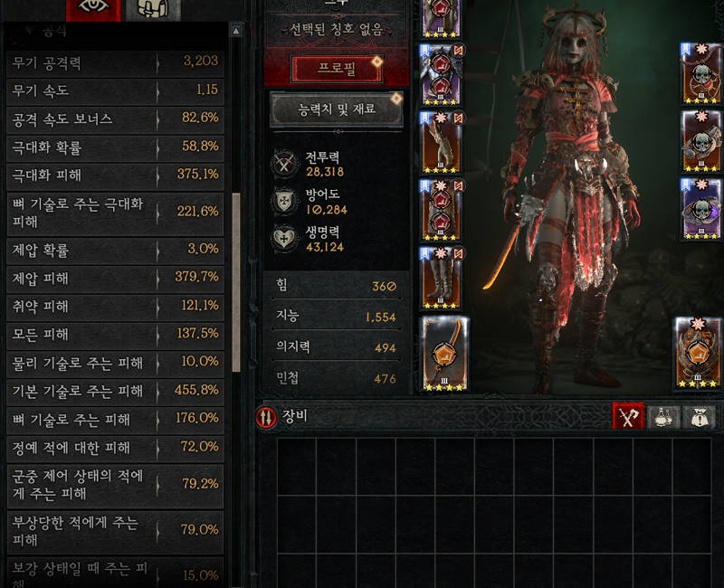Click the 전투력 combat power icon
This screenshot has height=588, width=724.
(284, 164)
